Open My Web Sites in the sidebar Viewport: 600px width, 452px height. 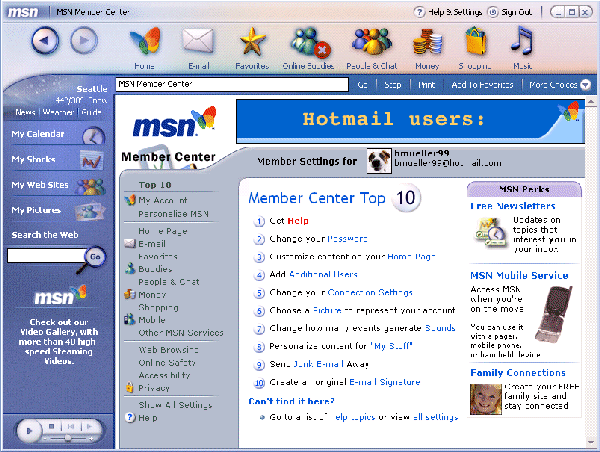click(57, 185)
